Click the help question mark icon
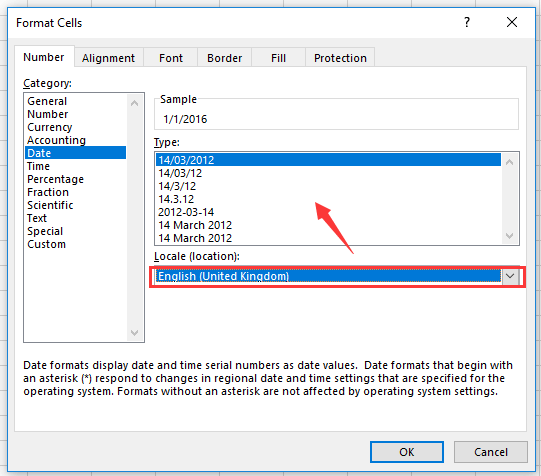541x476 pixels. (x=467, y=22)
